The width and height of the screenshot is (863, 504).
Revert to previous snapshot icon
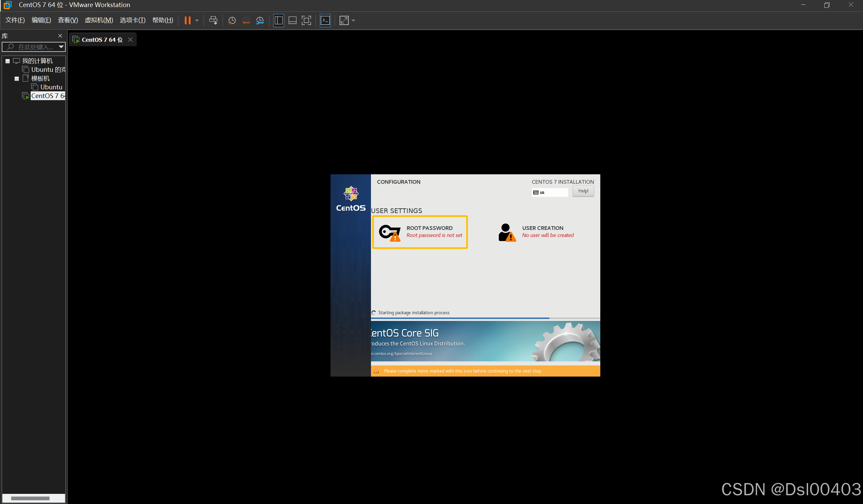point(246,21)
